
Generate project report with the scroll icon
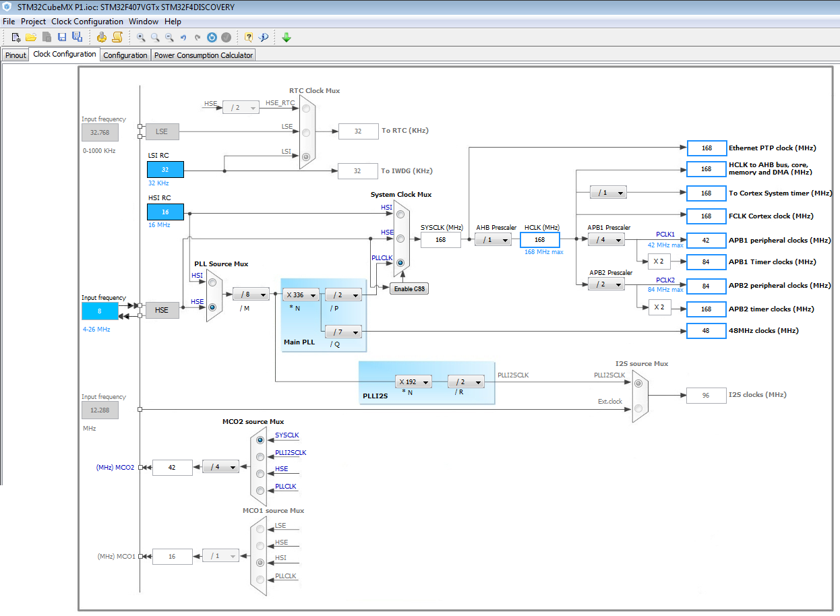(117, 38)
